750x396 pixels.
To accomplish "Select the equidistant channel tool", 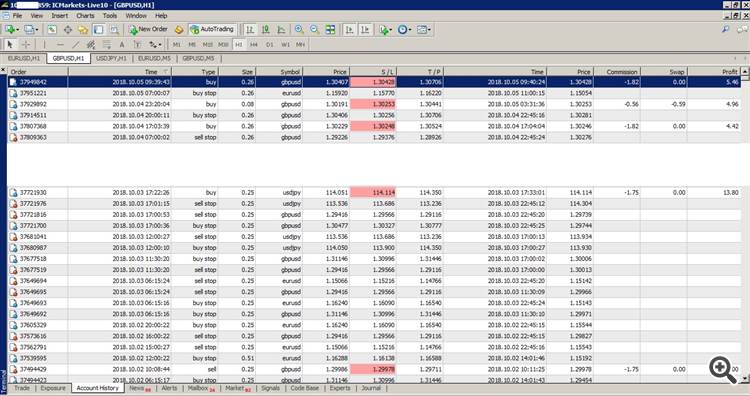I will coord(91,44).
